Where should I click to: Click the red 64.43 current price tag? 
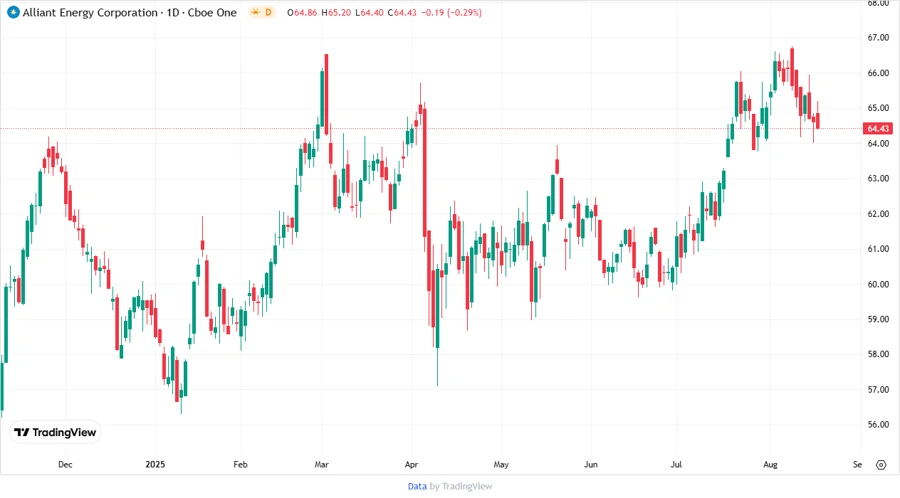879,129
